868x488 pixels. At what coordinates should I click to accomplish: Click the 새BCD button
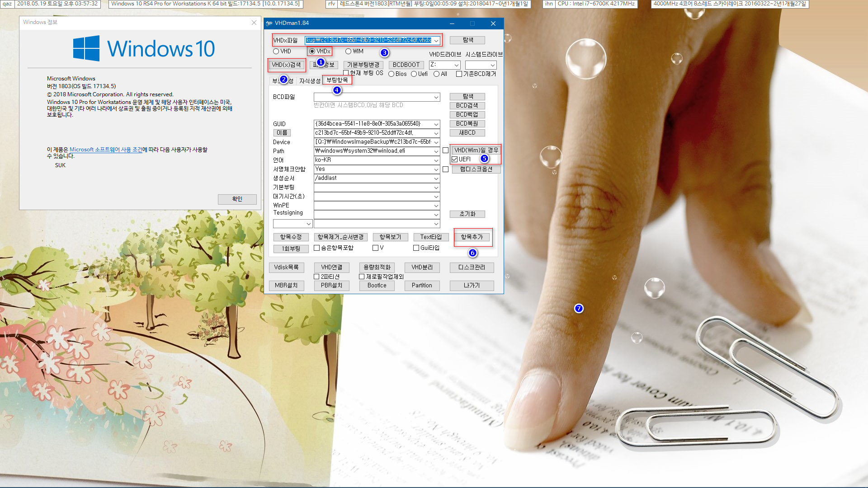point(467,133)
